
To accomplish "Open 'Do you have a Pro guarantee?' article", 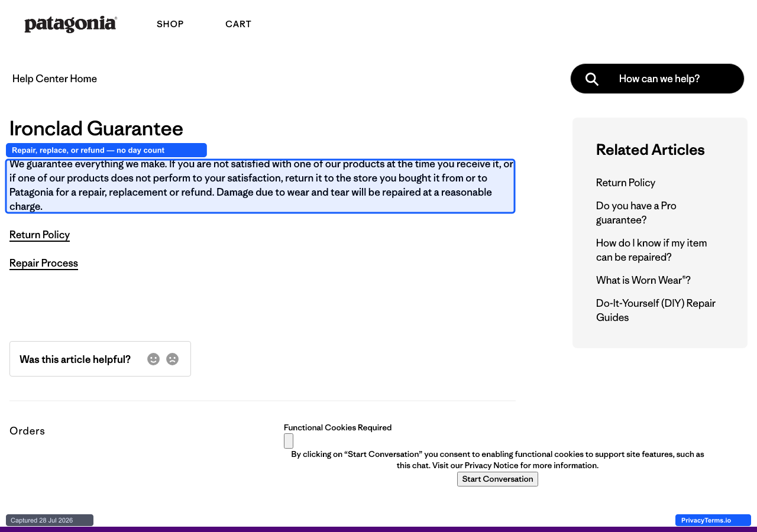I will [x=636, y=213].
